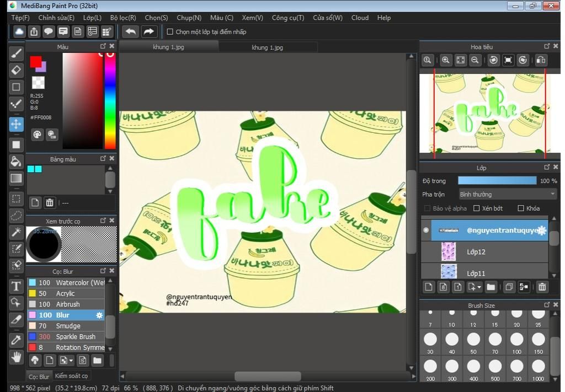The width and height of the screenshot is (565, 392).
Task: Select the Move tool
Action: point(16,125)
